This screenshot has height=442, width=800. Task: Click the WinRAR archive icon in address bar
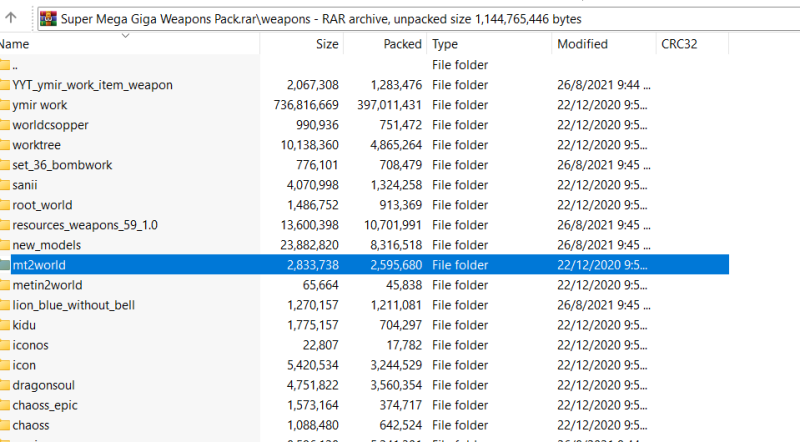48,18
